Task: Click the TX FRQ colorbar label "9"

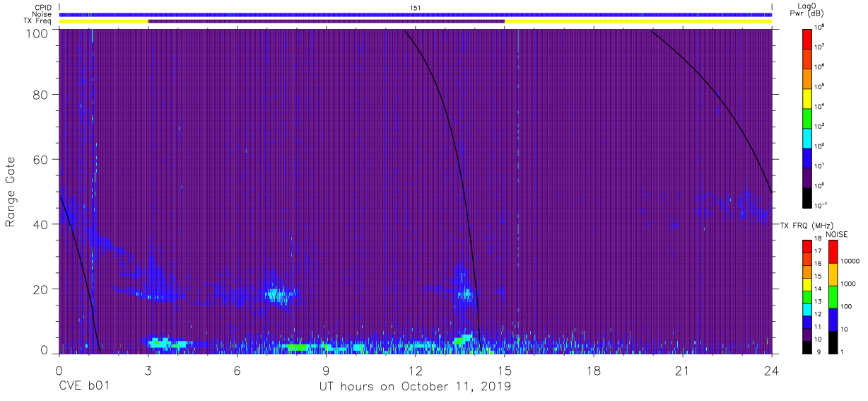Action: click(x=818, y=351)
